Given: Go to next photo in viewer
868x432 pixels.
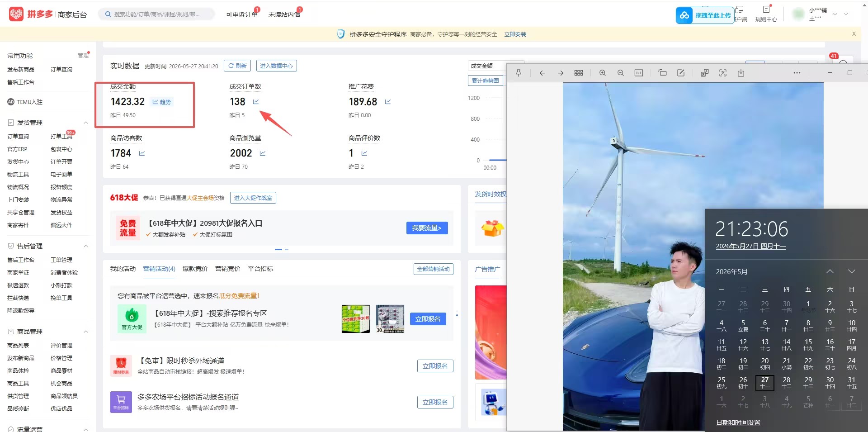Looking at the screenshot, I should (560, 73).
